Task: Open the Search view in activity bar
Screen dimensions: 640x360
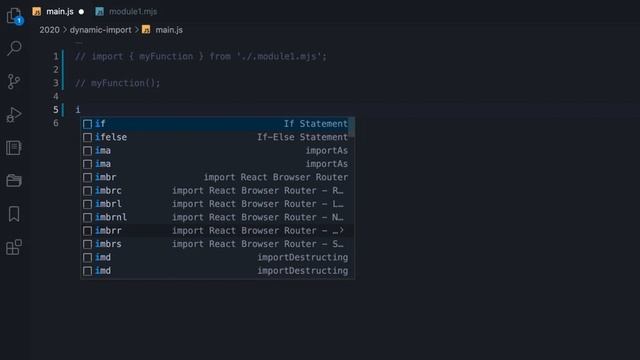Action: click(x=14, y=48)
